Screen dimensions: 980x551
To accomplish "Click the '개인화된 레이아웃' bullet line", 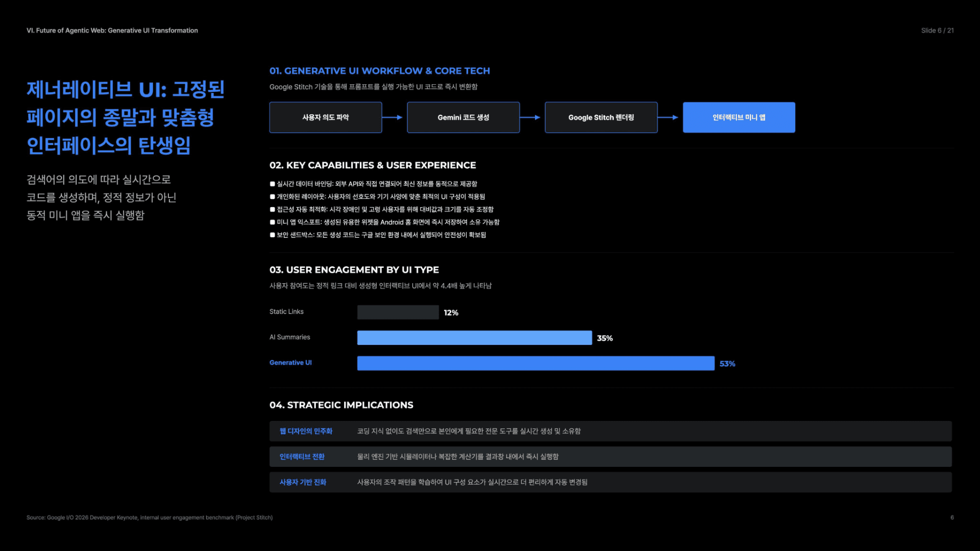I will coord(378,196).
